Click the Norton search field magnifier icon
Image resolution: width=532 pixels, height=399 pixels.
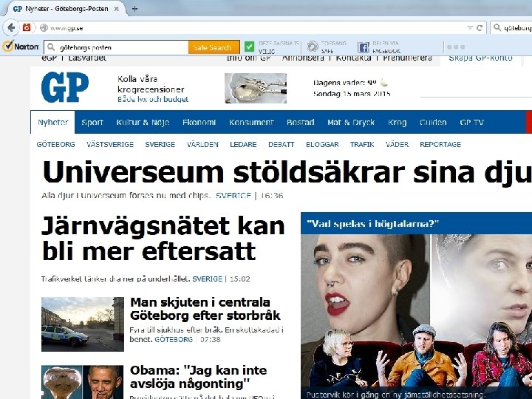(x=51, y=47)
